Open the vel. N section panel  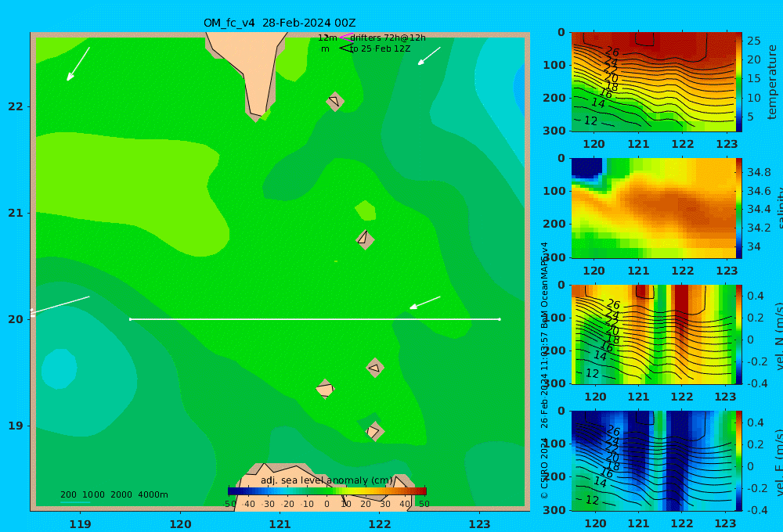(654, 334)
